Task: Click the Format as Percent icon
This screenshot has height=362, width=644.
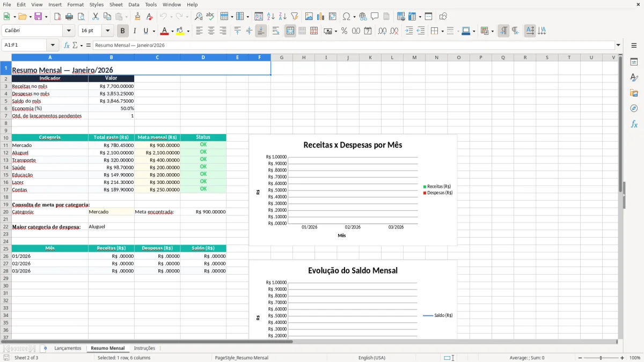Action: pos(344,31)
